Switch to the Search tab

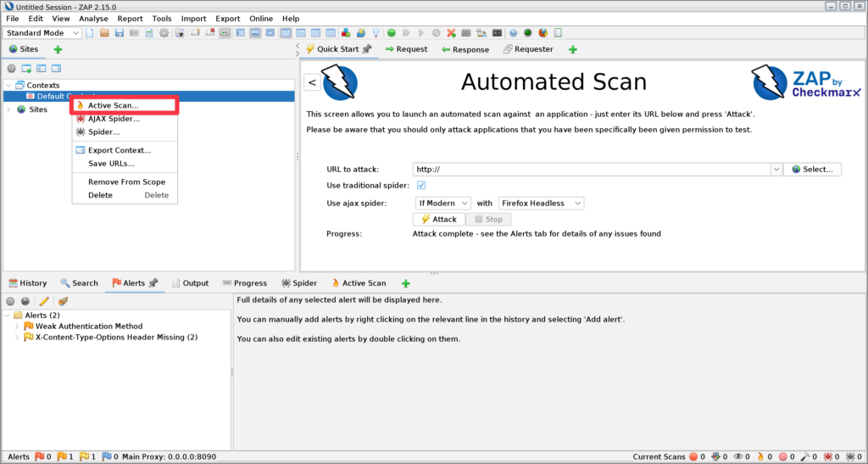coord(79,283)
